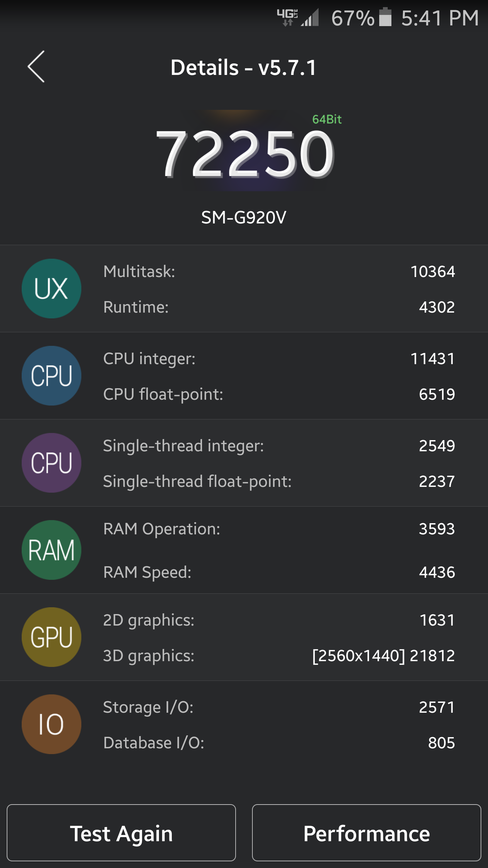Tap the total score 72250

tap(245, 154)
